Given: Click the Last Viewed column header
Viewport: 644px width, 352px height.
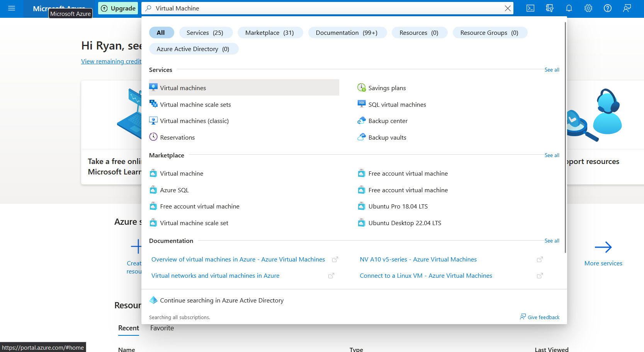Looking at the screenshot, I should tap(552, 349).
